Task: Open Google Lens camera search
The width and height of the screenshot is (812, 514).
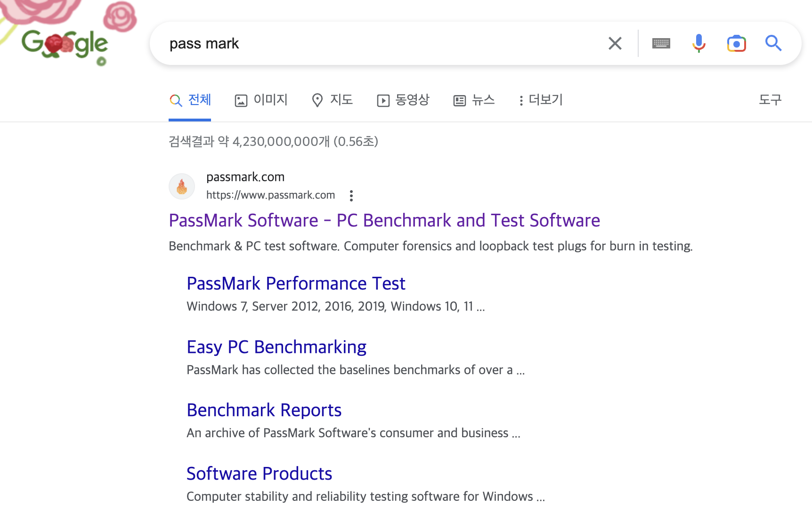Action: (736, 43)
